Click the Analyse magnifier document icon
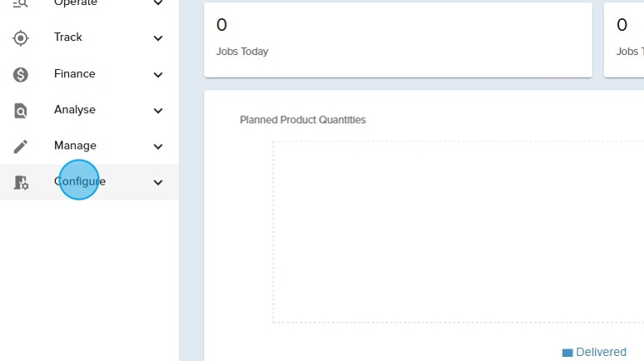The width and height of the screenshot is (644, 361). (x=21, y=111)
